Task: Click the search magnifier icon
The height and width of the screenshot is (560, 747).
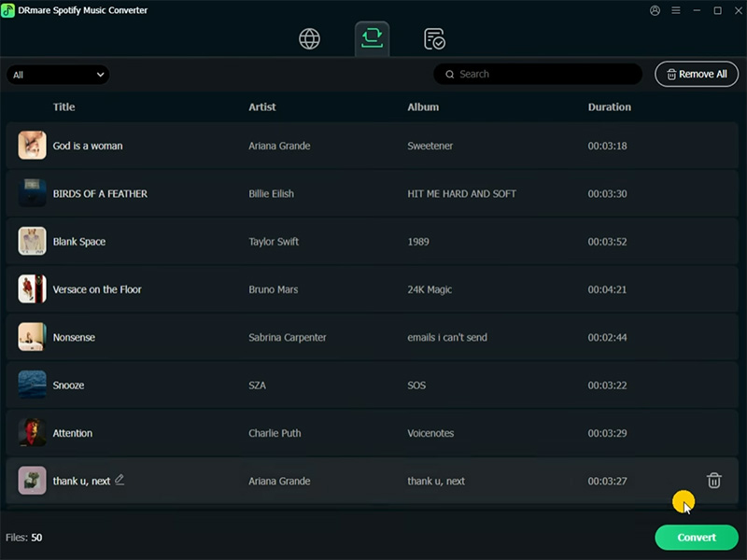Action: (450, 75)
